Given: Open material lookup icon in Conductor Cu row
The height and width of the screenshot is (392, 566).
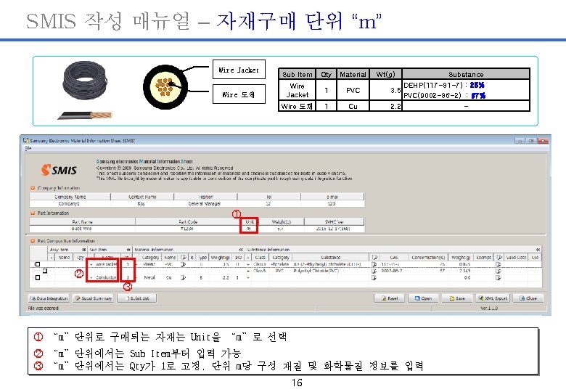Looking at the screenshot, I should 184,277.
